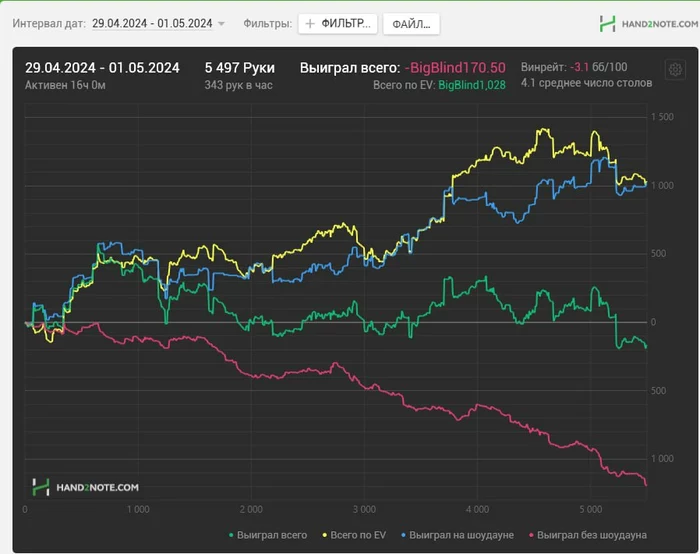
Task: Click the Активен 16ч 0м text
Action: (65, 85)
